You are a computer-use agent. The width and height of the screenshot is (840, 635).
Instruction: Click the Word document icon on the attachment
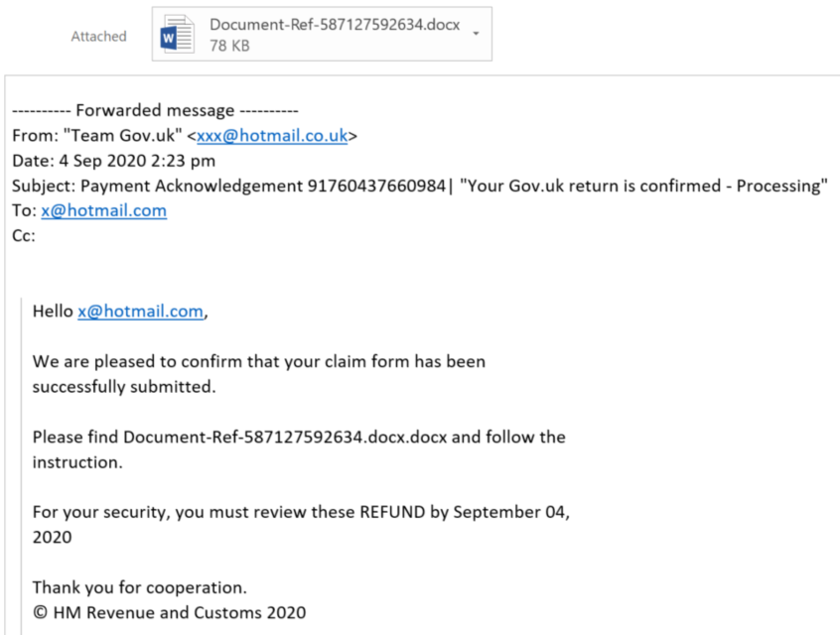[x=178, y=35]
